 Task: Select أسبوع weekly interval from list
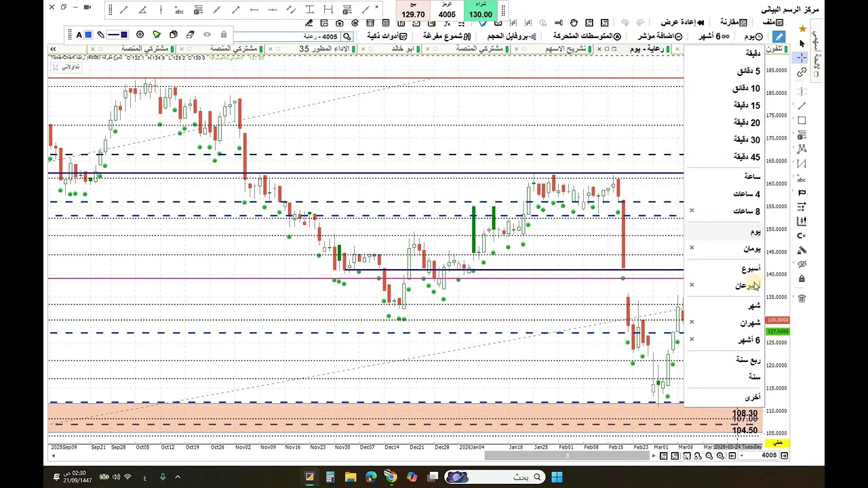point(751,269)
